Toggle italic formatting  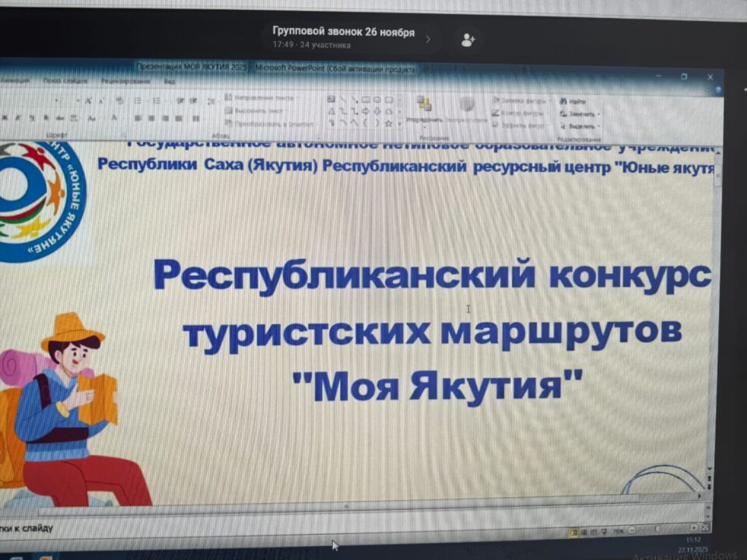click(x=18, y=117)
